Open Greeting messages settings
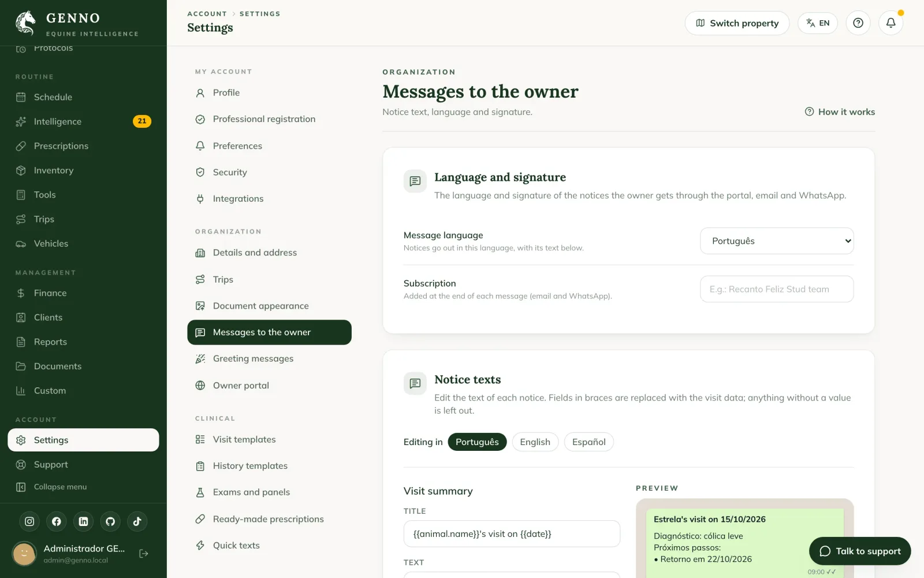Screen dimensions: 924x578 coord(269,359)
